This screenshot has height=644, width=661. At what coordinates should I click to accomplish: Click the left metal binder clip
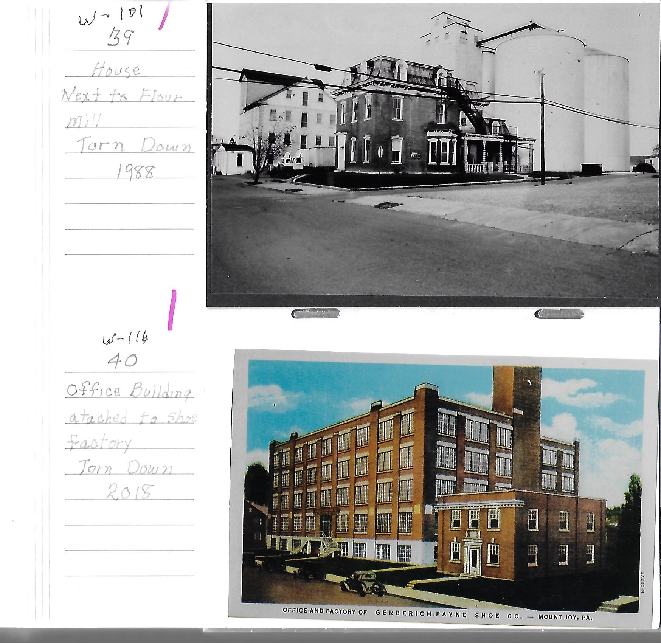(315, 313)
